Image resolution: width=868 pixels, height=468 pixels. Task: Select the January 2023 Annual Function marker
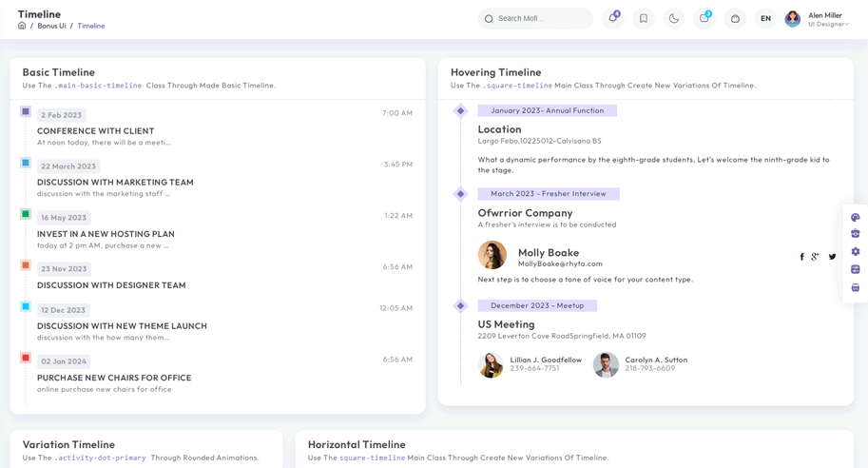click(x=461, y=111)
